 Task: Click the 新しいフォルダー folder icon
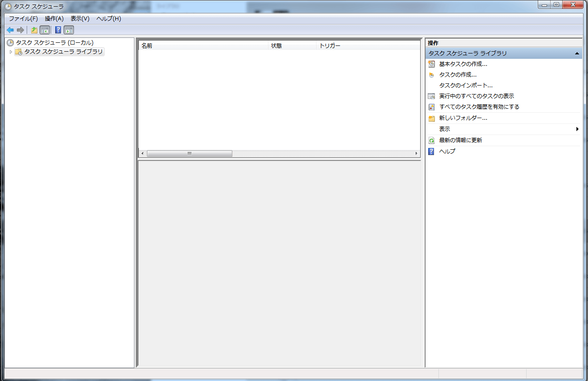click(431, 119)
